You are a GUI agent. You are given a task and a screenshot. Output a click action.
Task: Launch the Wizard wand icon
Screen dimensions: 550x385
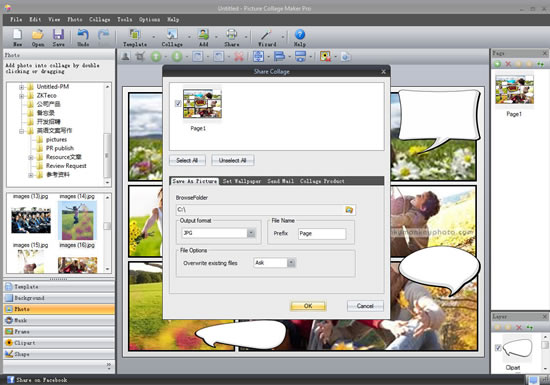(x=266, y=35)
